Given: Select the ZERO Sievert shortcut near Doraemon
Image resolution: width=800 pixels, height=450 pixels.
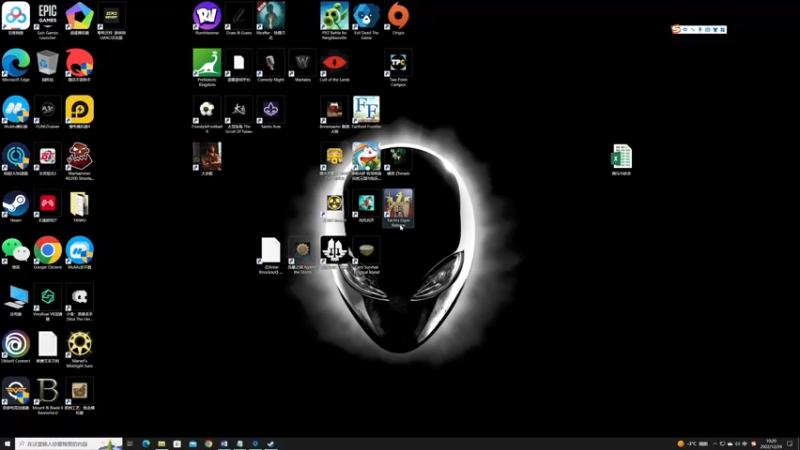Looking at the screenshot, I should (334, 206).
